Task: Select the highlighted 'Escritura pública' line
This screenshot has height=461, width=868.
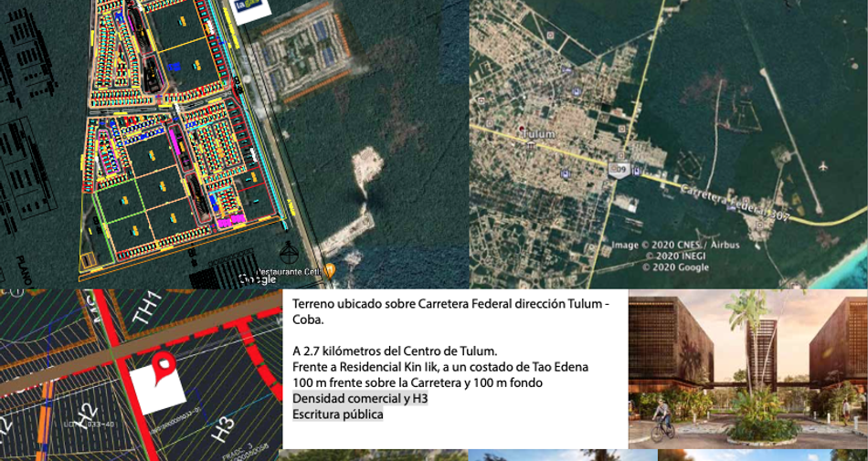Action: [338, 414]
